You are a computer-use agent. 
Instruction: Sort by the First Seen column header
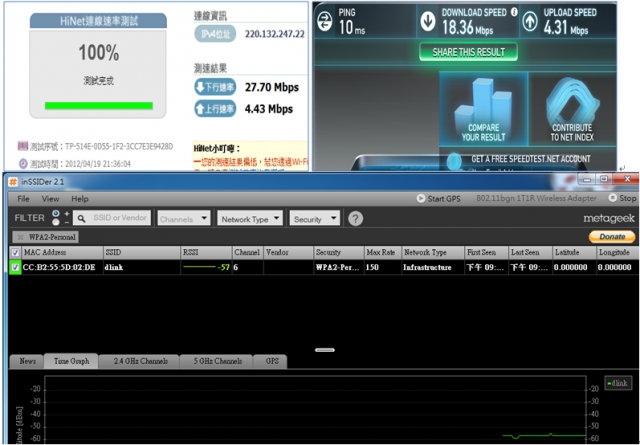click(486, 252)
